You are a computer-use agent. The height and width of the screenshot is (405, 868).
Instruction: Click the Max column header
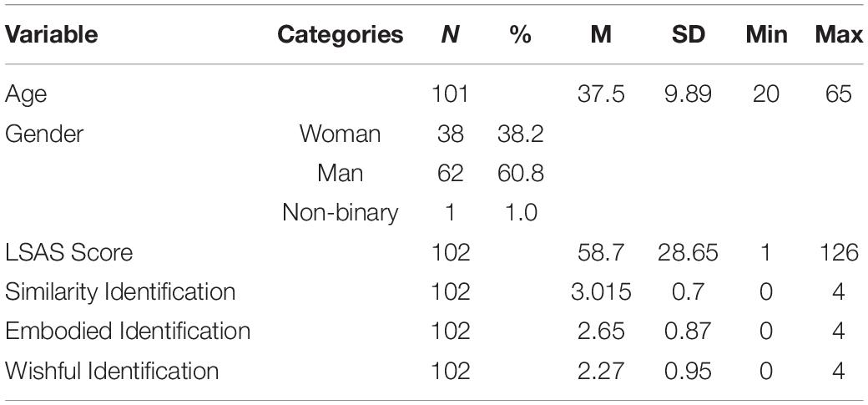(838, 35)
